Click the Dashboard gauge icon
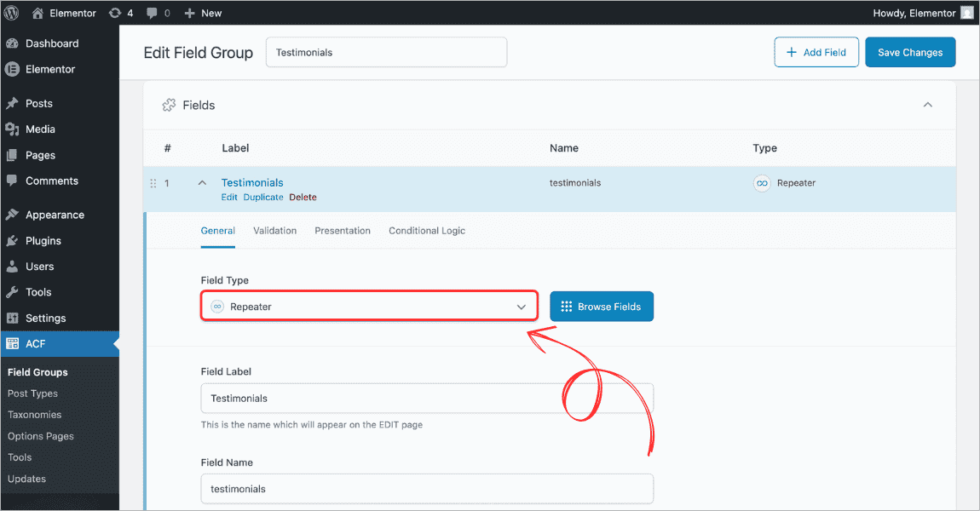The height and width of the screenshot is (511, 980). pyautogui.click(x=12, y=43)
